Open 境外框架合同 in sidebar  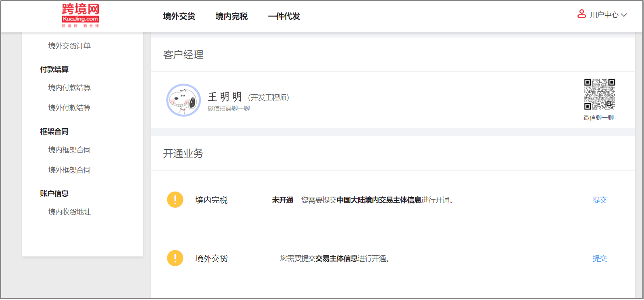click(69, 170)
